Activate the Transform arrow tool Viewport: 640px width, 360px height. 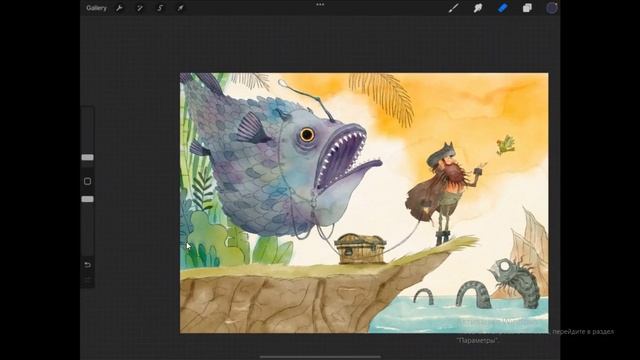[180, 8]
